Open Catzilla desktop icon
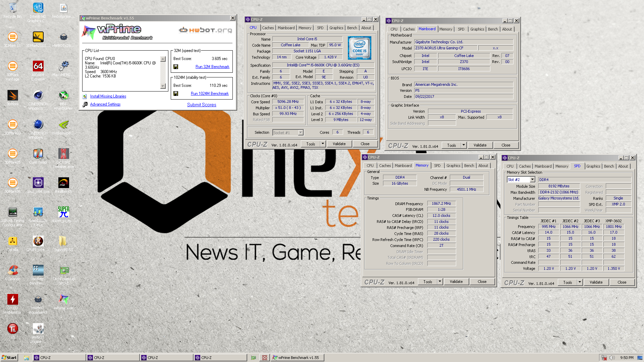Viewport: 644px width, 362px height. [12, 244]
